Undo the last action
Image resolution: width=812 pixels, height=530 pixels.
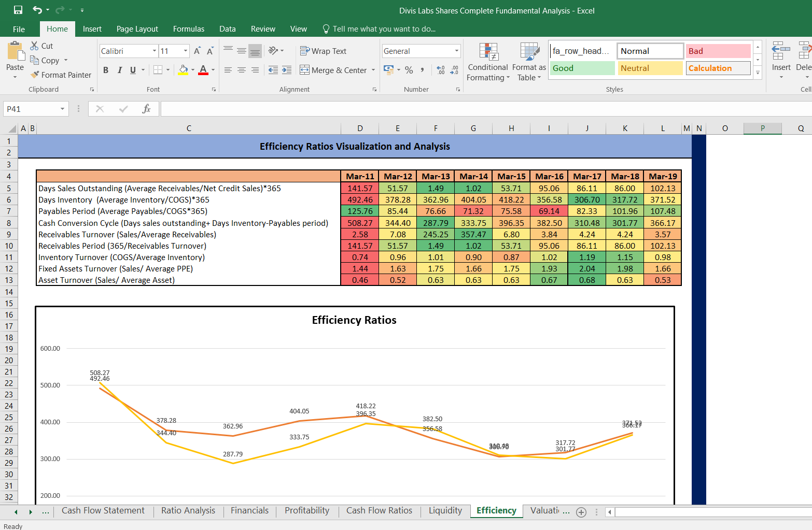point(37,10)
